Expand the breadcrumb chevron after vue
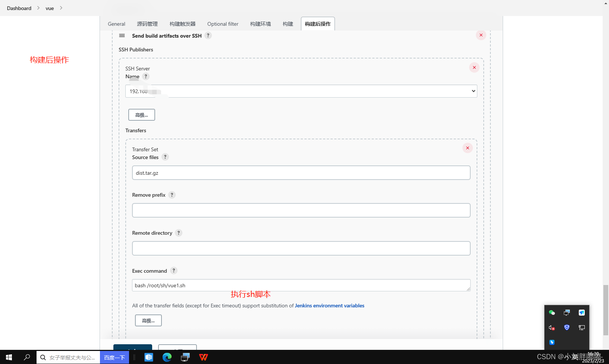 (61, 8)
